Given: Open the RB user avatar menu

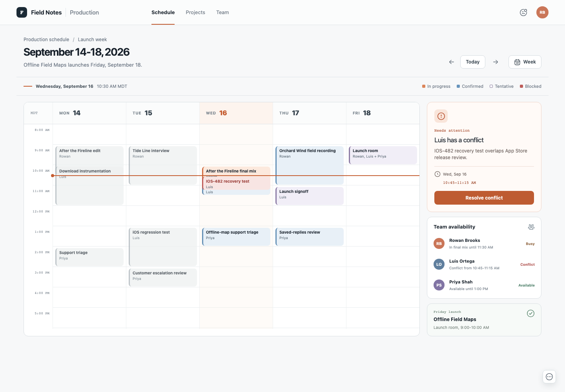Looking at the screenshot, I should [542, 13].
